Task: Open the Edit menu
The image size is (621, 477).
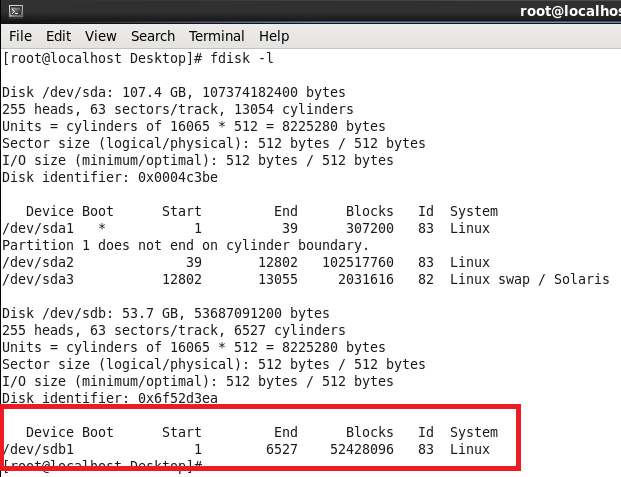Action: pyautogui.click(x=58, y=36)
